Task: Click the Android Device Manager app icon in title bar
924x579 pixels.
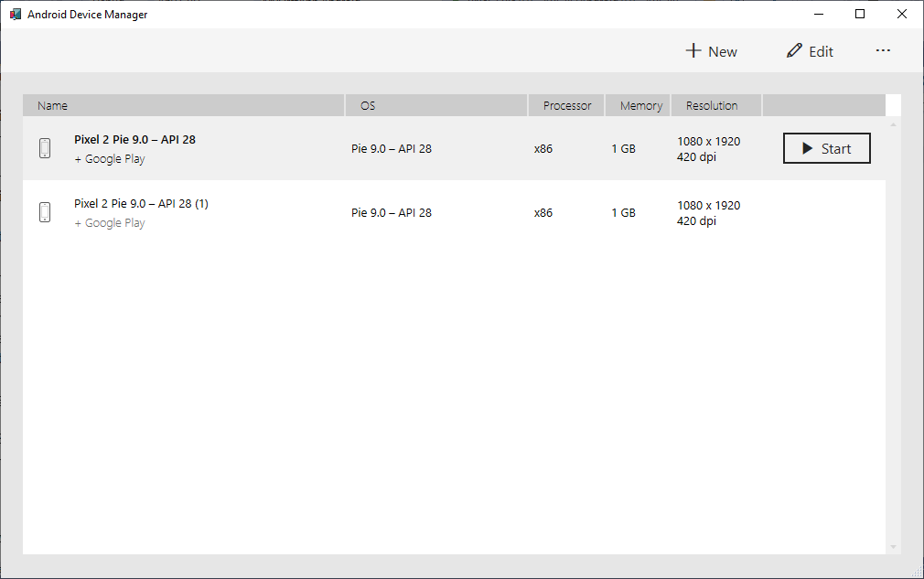Action: [16, 14]
